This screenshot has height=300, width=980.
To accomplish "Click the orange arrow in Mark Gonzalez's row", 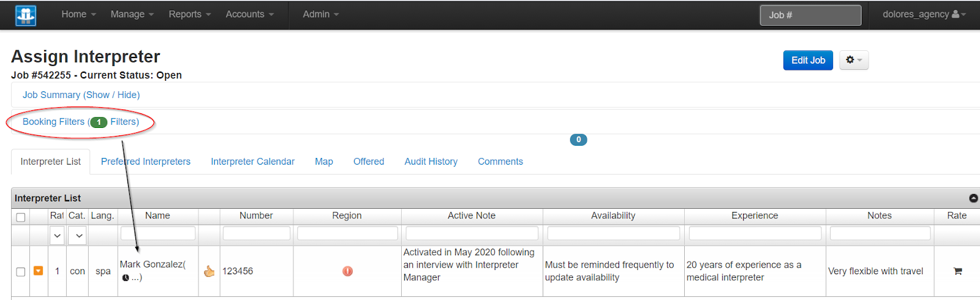I will 38,271.
